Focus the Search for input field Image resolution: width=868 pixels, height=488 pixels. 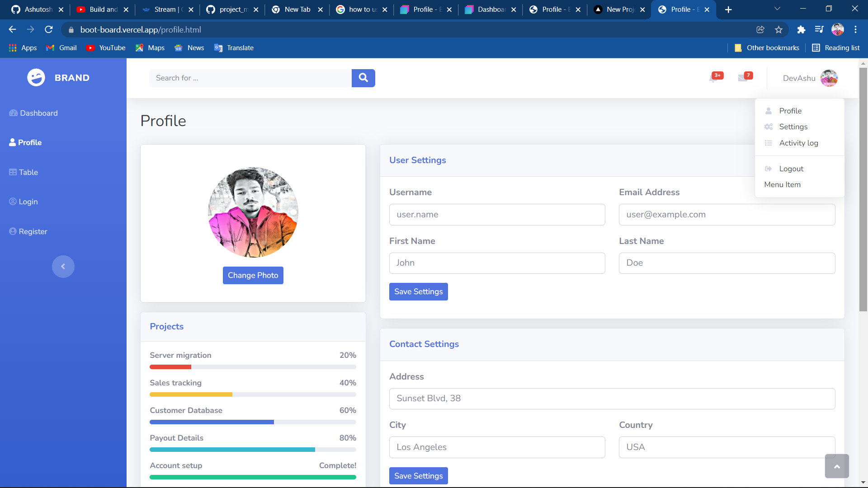point(250,78)
